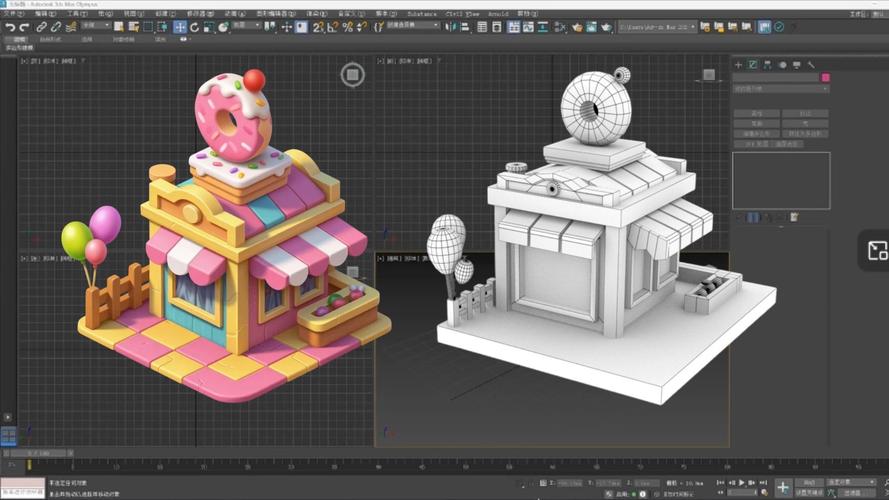Open the Substance menu
889x500 pixels.
pyautogui.click(x=422, y=14)
